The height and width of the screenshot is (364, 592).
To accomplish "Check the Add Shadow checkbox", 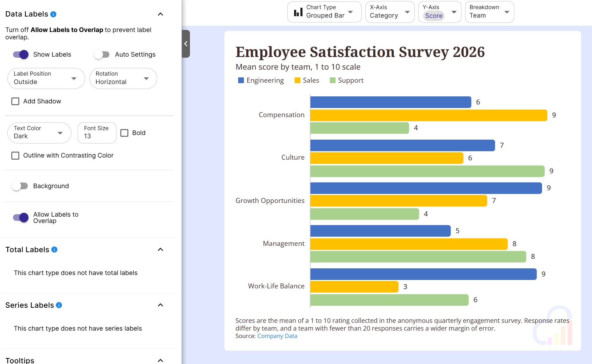I will click(15, 101).
